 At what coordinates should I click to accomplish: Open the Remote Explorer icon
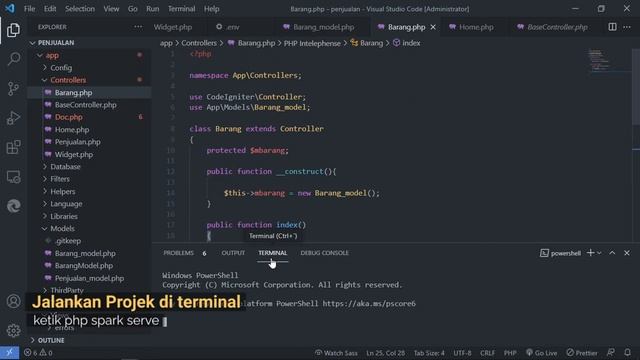(13, 177)
